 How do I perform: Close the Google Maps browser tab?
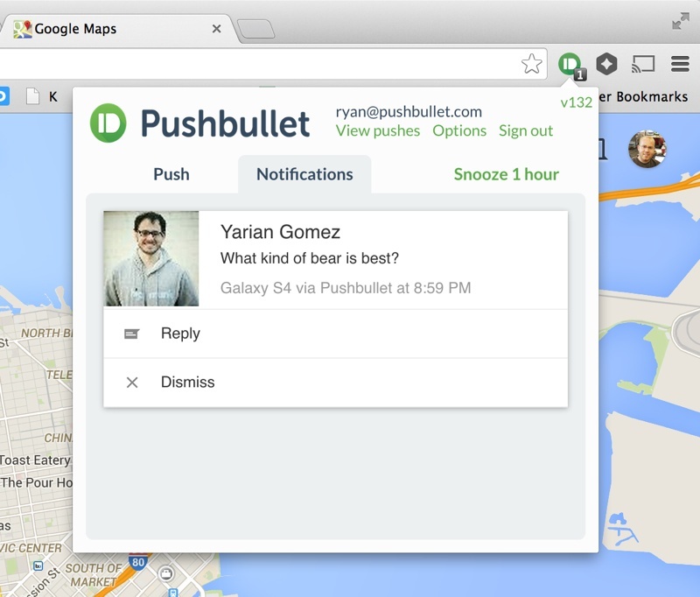[x=216, y=29]
